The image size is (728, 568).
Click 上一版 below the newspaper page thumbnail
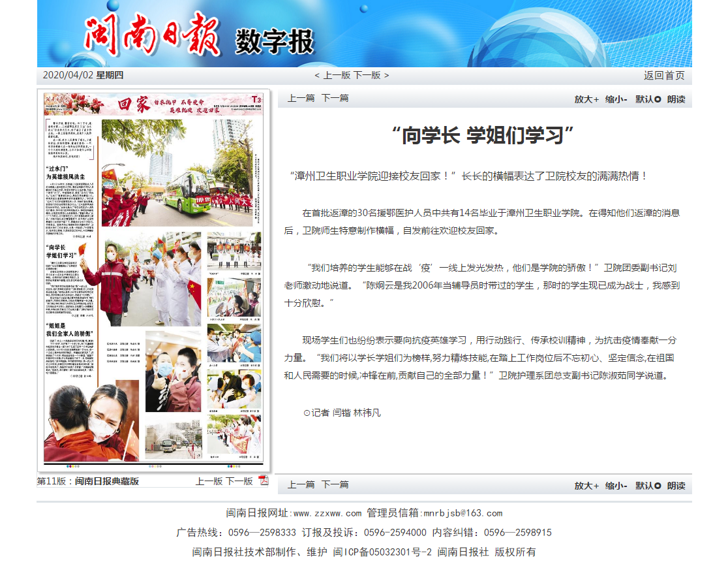[x=209, y=481]
